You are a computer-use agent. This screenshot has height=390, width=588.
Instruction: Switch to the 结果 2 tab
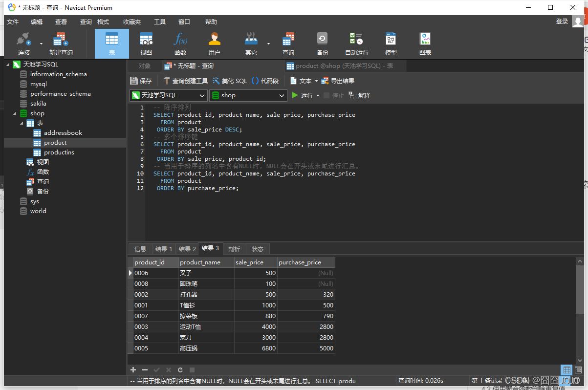[187, 249]
